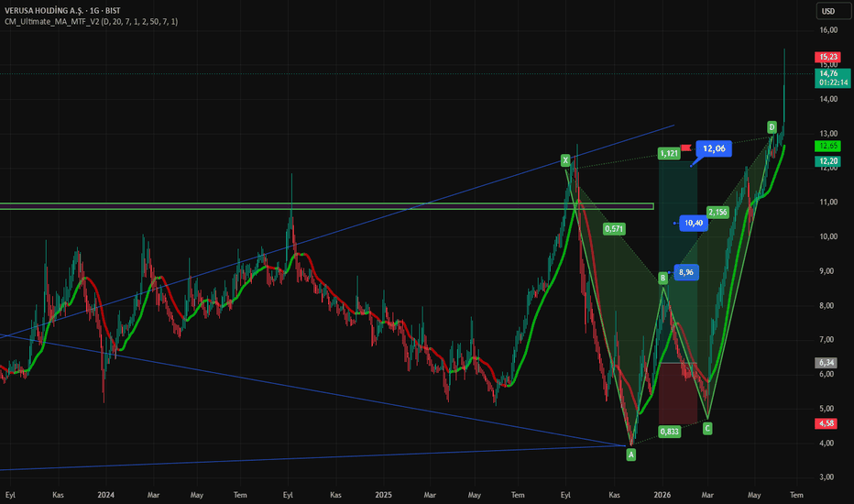This screenshot has width=854, height=504.
Task: Click the 1,121 ratio label
Action: pyautogui.click(x=669, y=154)
